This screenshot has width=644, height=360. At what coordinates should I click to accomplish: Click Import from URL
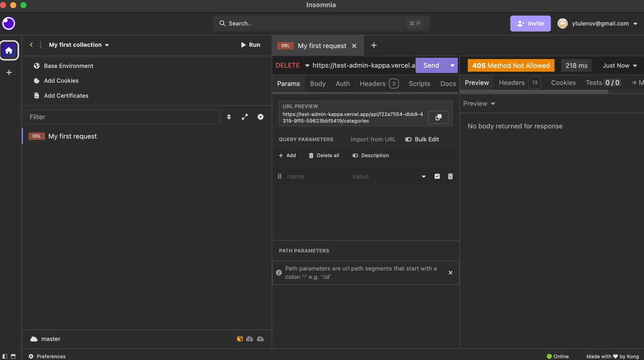tap(373, 139)
